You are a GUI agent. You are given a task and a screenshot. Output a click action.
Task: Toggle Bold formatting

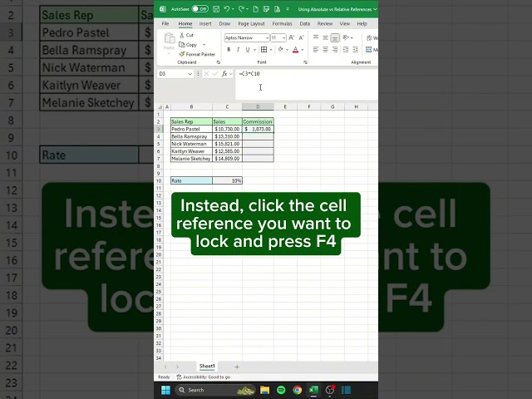pos(229,50)
